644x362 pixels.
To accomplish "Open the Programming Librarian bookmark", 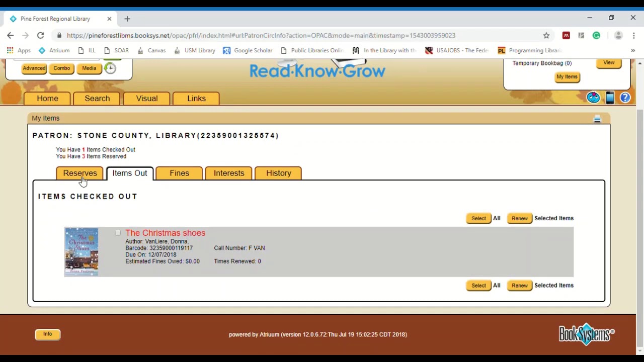I will (x=529, y=50).
